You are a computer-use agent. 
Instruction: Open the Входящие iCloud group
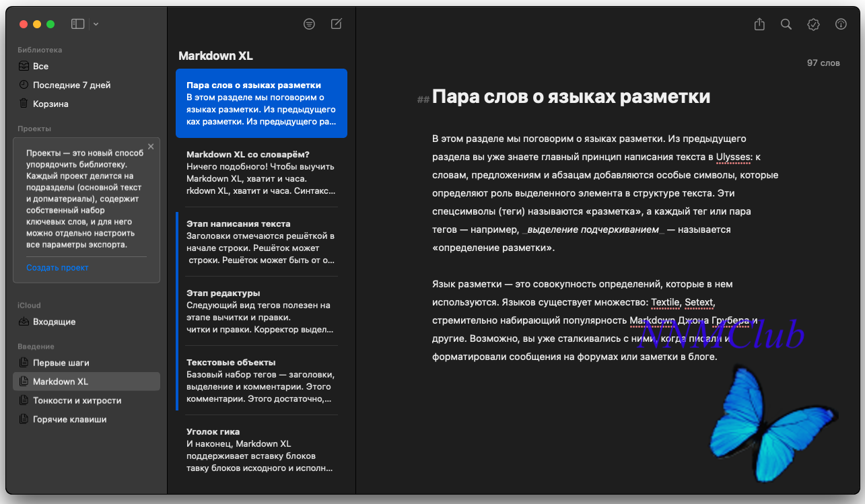click(x=86, y=322)
